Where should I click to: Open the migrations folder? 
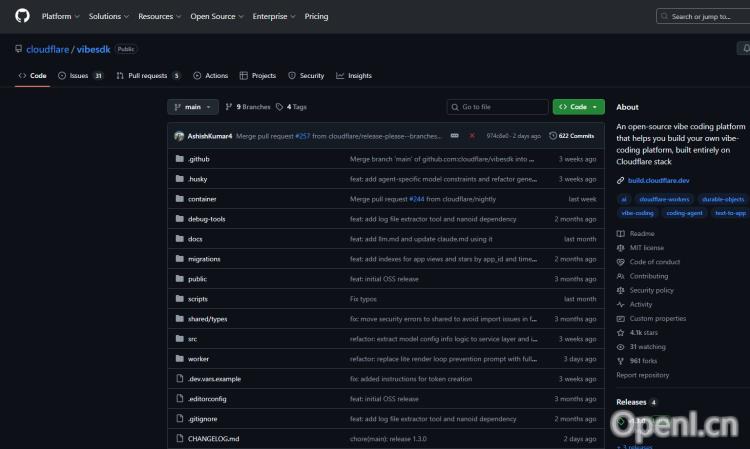[204, 259]
